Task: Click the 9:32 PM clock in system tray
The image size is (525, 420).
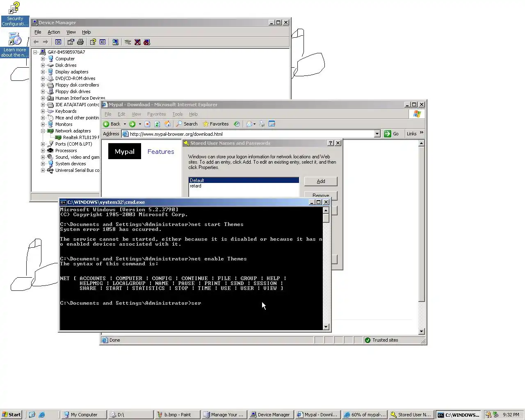Action: (x=511, y=415)
